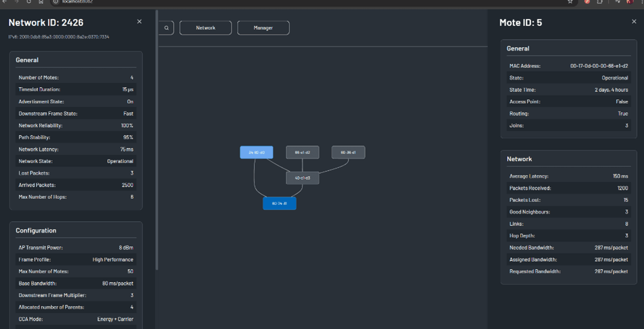Viewport: 644px width, 329px height.
Task: Select the 40-c1-d3 mote node
Action: click(302, 178)
